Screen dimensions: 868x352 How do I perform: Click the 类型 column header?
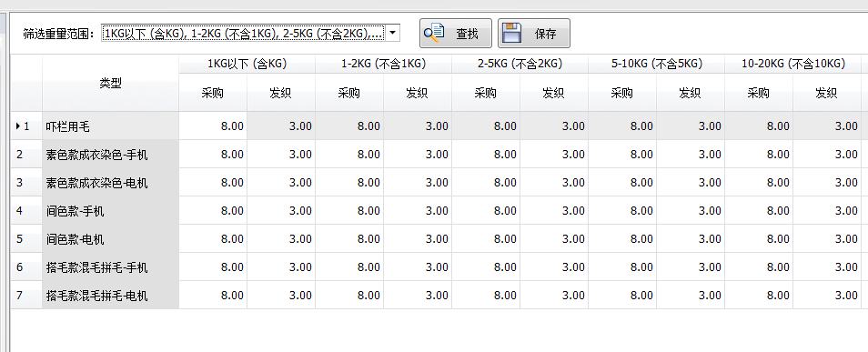click(x=111, y=83)
